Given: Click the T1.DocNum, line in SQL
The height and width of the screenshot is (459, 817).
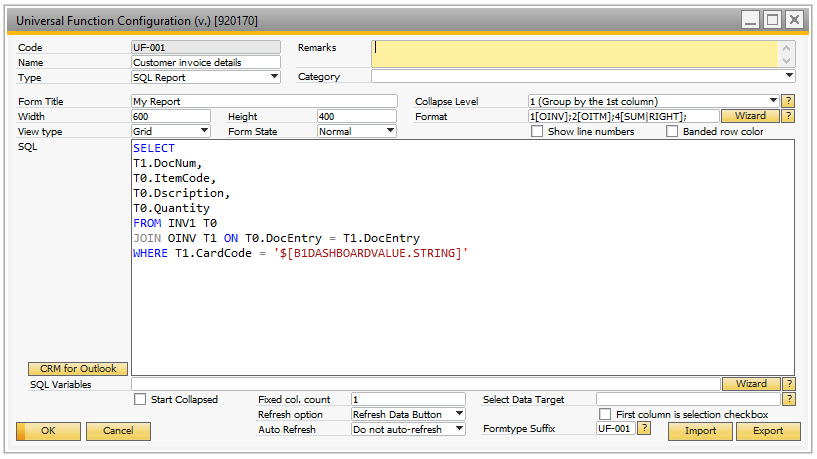Looking at the screenshot, I should (167, 163).
